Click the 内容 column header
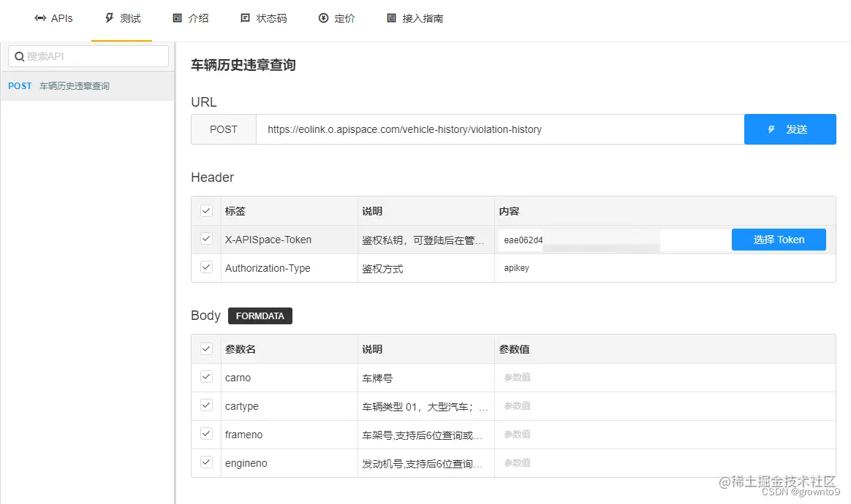This screenshot has width=851, height=504. (509, 211)
